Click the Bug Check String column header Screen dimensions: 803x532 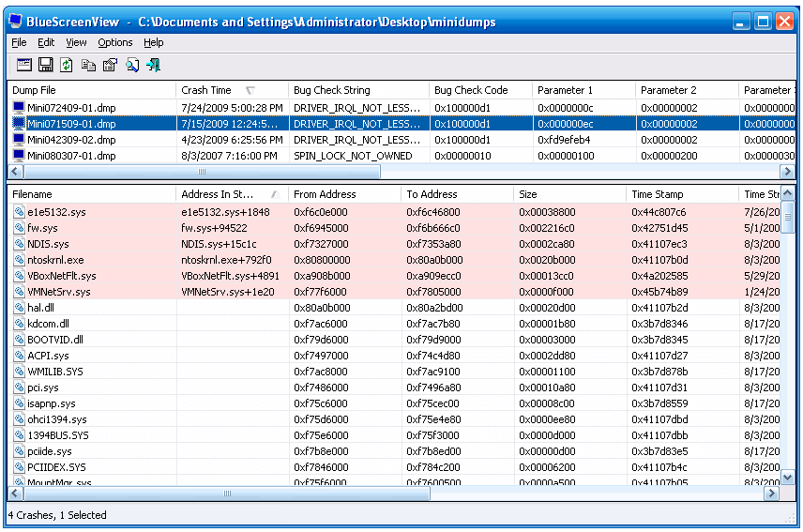[x=332, y=90]
